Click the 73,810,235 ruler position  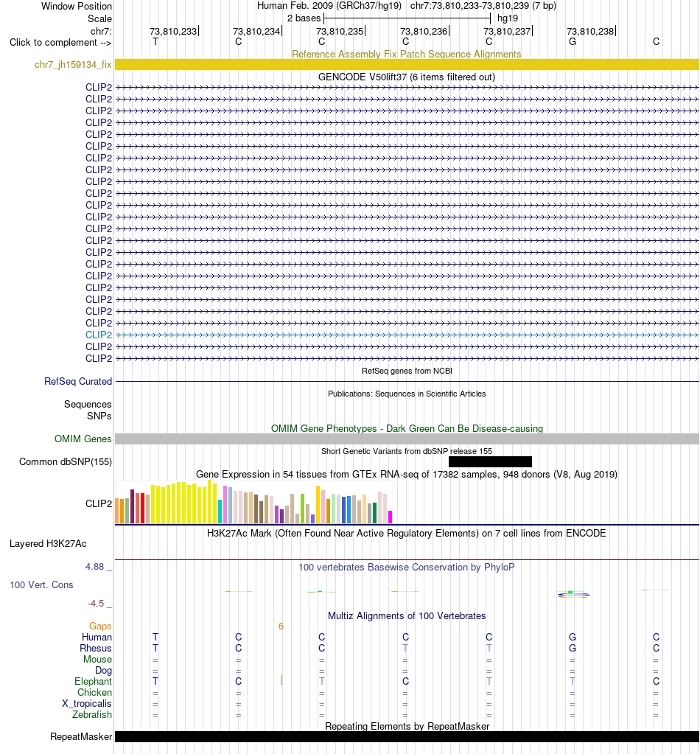[x=340, y=31]
